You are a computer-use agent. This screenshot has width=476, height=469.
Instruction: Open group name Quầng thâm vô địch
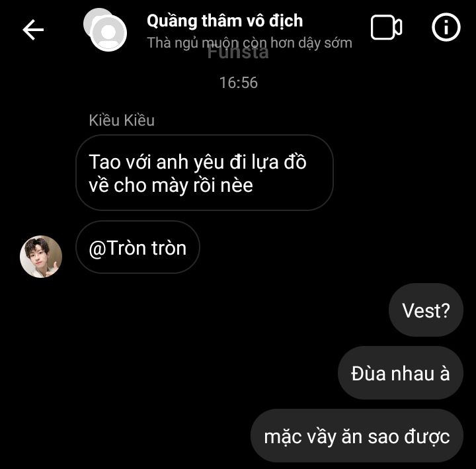(225, 21)
